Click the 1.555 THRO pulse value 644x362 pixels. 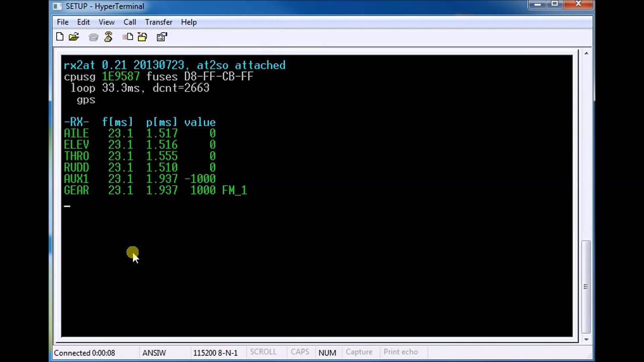click(x=162, y=156)
